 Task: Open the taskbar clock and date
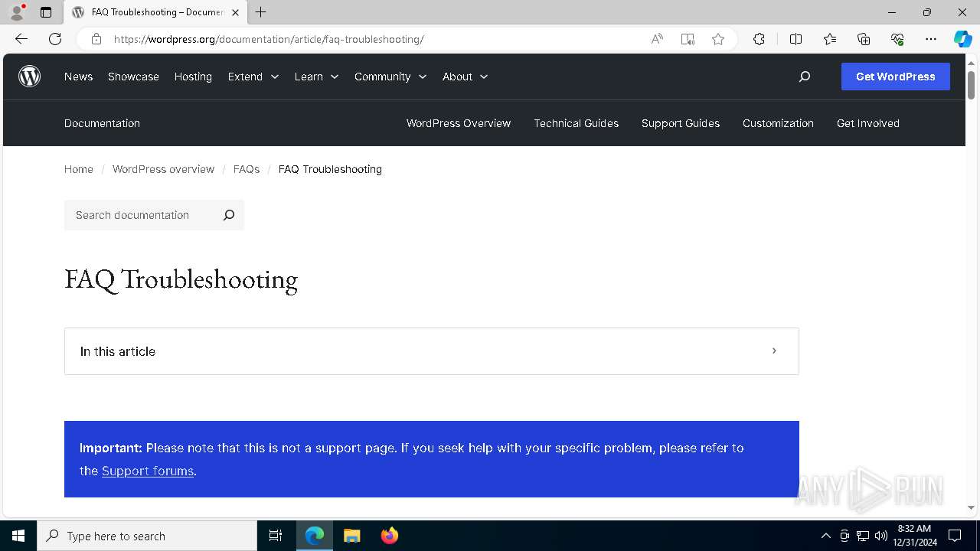click(915, 536)
